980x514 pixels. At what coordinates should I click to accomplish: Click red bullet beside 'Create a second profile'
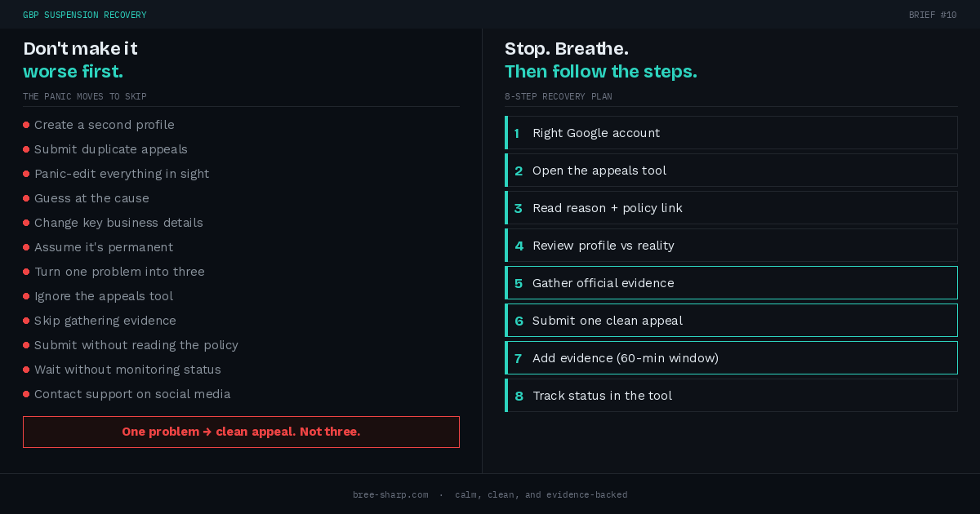pyautogui.click(x=26, y=125)
